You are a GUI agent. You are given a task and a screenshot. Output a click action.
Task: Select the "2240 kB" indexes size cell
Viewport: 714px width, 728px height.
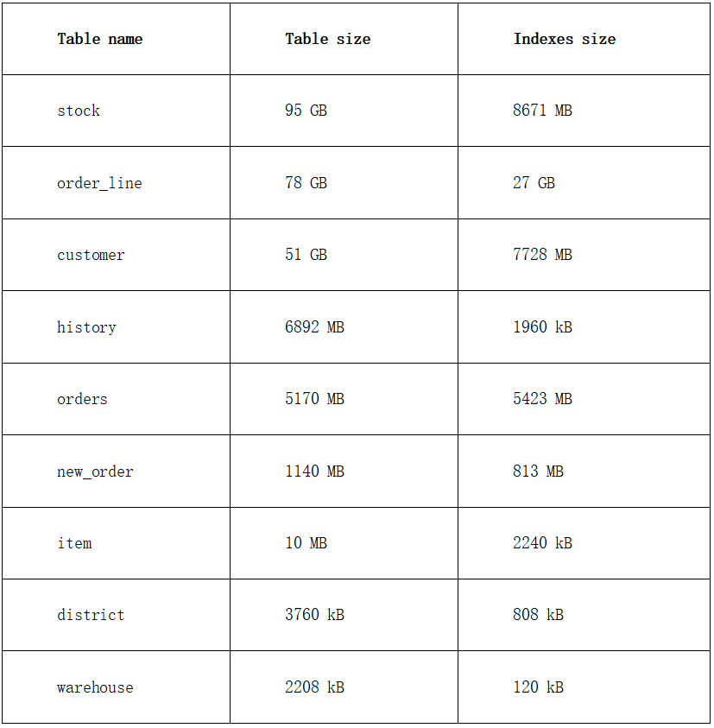(x=543, y=543)
